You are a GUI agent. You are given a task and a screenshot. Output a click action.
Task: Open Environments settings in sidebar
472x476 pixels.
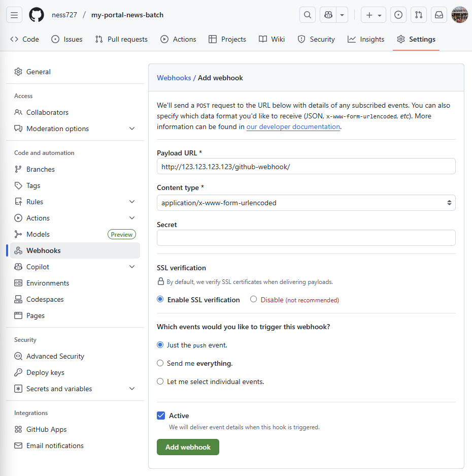tap(75, 283)
